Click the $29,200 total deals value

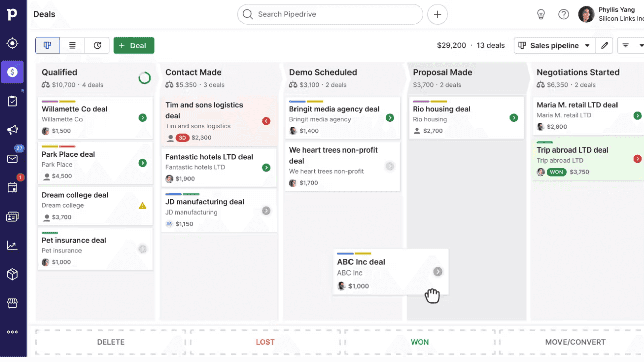coord(451,45)
